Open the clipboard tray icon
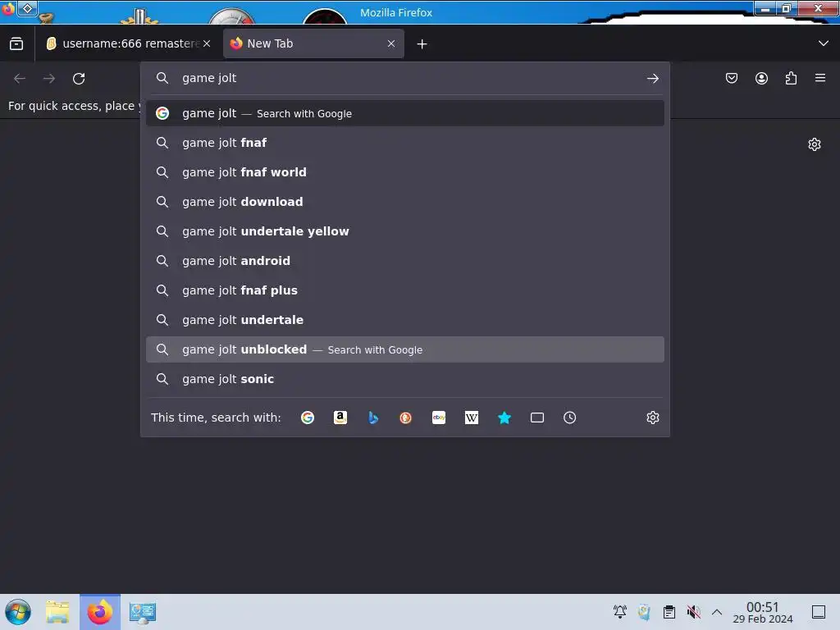The width and height of the screenshot is (840, 630). point(669,612)
